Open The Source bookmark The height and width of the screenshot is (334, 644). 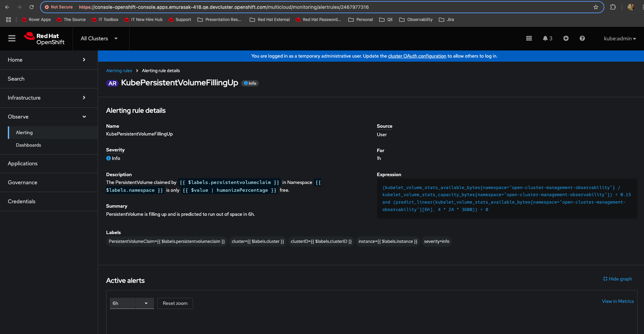(71, 20)
